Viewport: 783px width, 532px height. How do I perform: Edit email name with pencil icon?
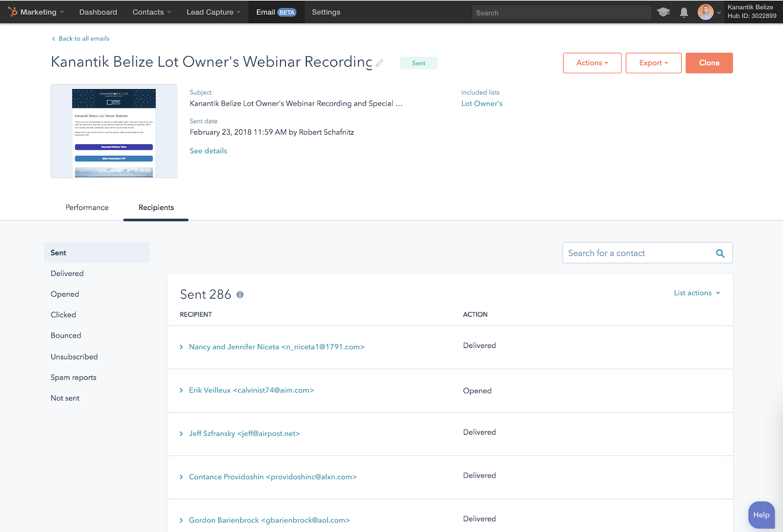coord(379,63)
